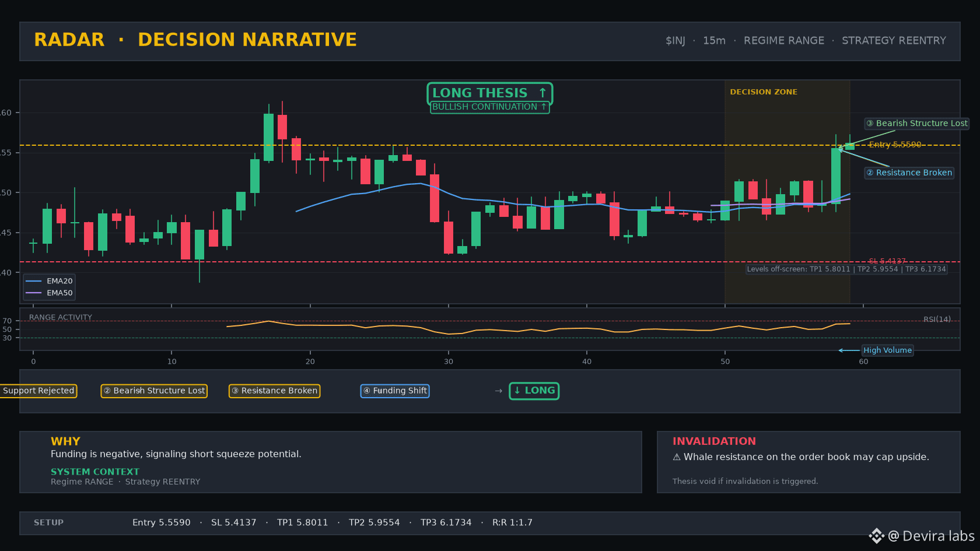
Task: Click the x-axis tick labeled 30
Action: pyautogui.click(x=448, y=362)
